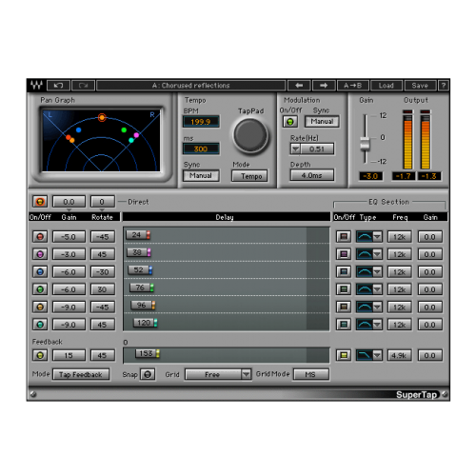Click the Direct gain field showing 0.0
The height and width of the screenshot is (476, 476).
(69, 202)
